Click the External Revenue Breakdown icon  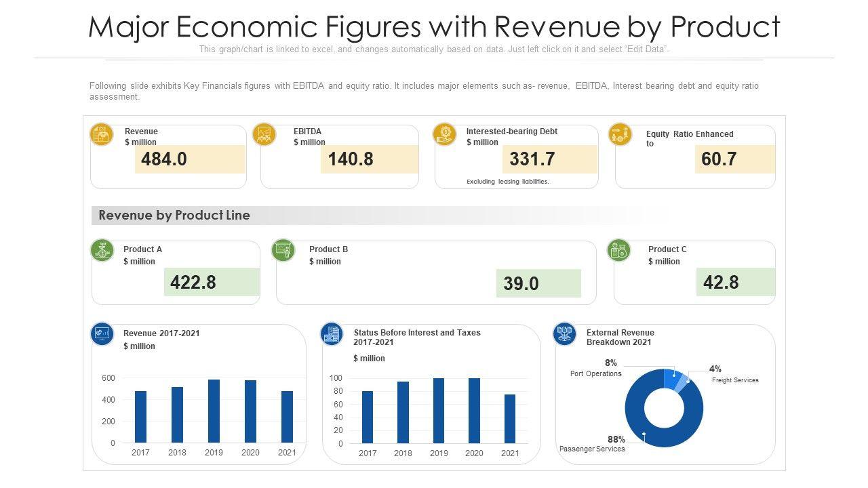tap(564, 333)
